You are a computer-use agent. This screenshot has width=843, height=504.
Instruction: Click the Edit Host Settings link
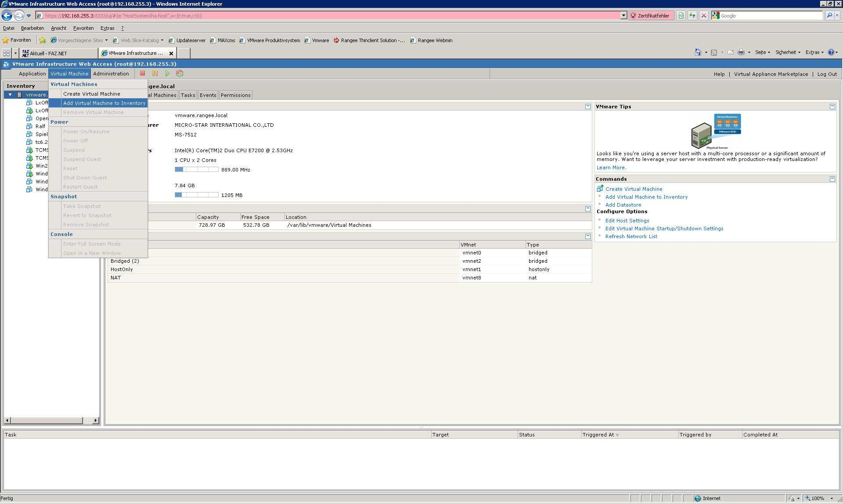click(x=626, y=220)
